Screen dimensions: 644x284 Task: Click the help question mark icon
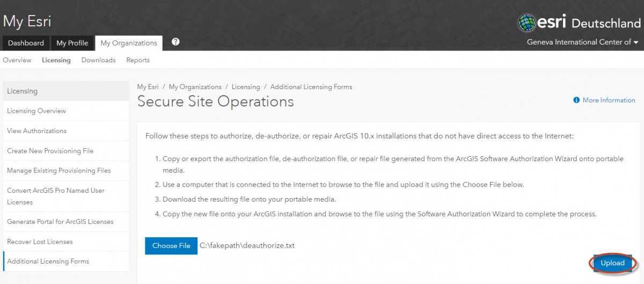[x=175, y=42]
